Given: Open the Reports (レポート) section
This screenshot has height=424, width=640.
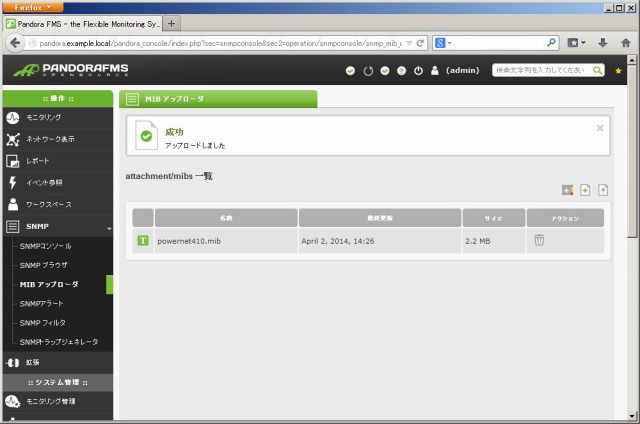Looking at the screenshot, I should point(58,161).
